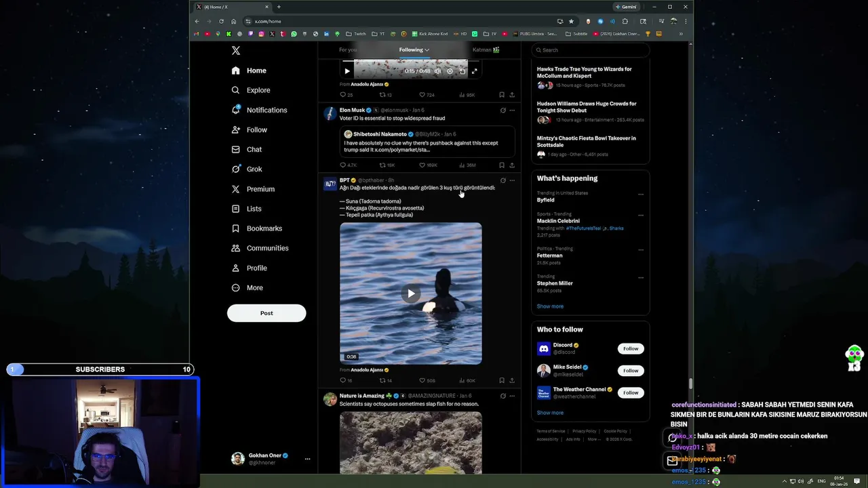Bookmark the post with 724 likes
The height and width of the screenshot is (488, 868).
pyautogui.click(x=502, y=95)
